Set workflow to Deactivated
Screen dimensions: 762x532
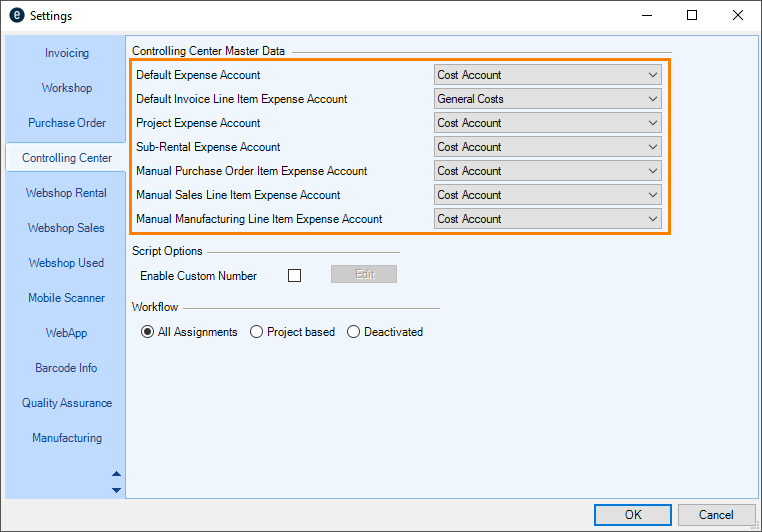point(353,332)
